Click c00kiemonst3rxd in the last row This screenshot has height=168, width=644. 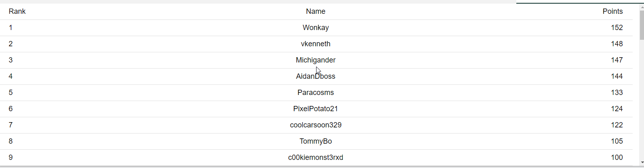pos(316,157)
